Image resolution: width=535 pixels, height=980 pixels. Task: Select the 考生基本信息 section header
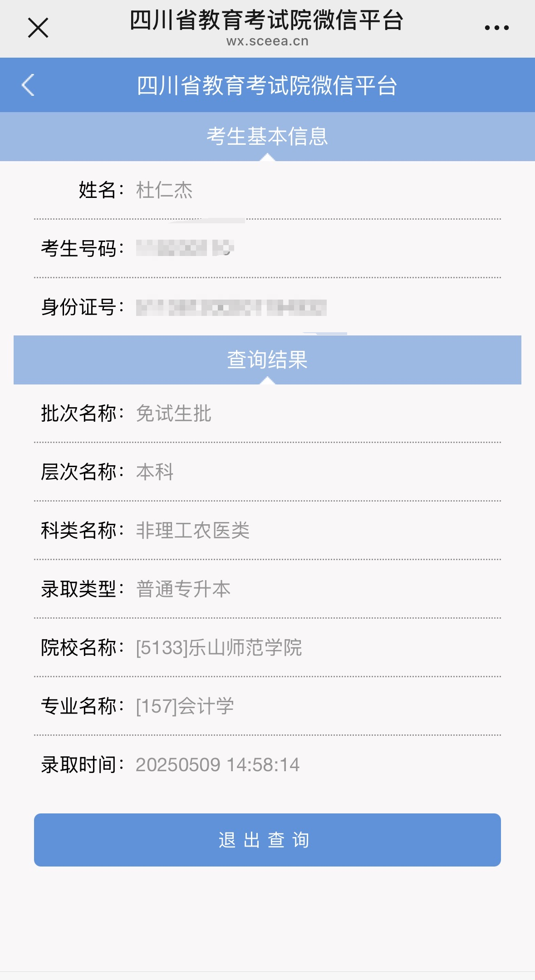point(267,137)
